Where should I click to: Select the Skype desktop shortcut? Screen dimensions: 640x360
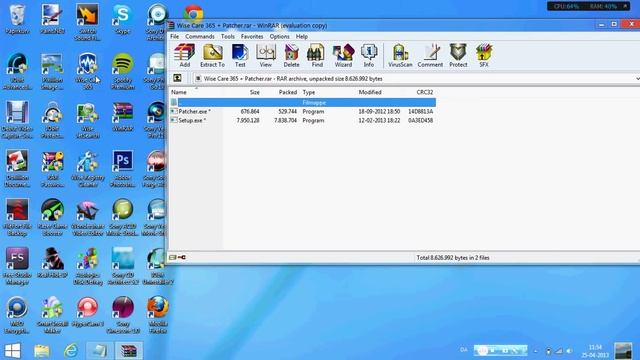(x=122, y=19)
